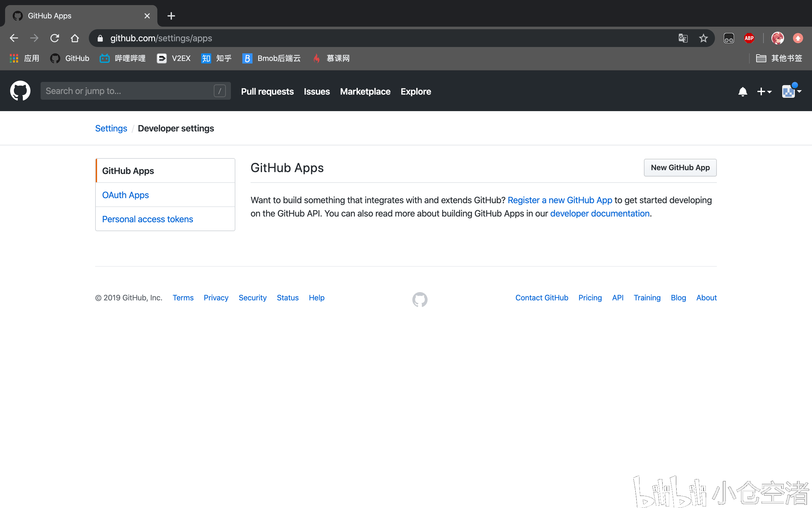Open the 慕课网 bookmark
This screenshot has height=508, width=812.
tap(331, 58)
